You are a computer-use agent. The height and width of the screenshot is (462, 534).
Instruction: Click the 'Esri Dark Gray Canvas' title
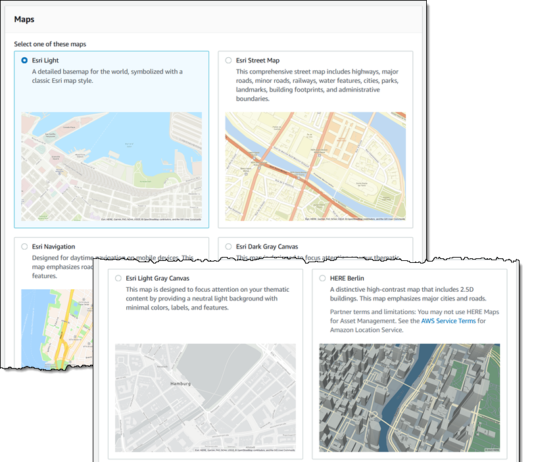[267, 246]
